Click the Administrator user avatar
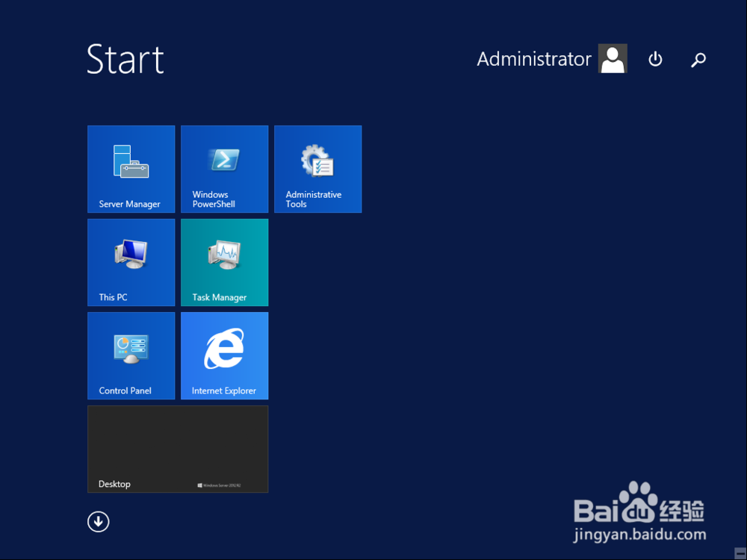 tap(613, 58)
